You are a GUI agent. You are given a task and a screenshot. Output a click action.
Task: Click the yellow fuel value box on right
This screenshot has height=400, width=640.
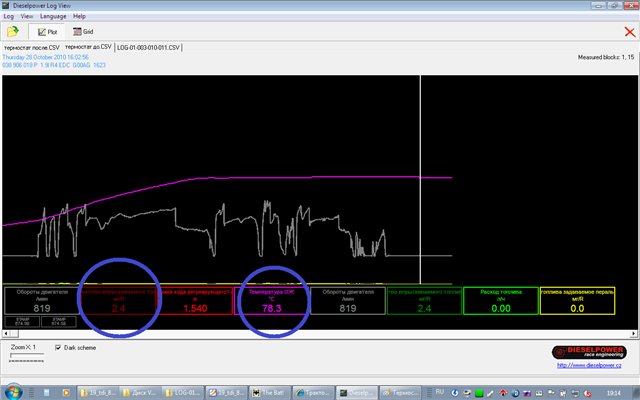tap(576, 303)
